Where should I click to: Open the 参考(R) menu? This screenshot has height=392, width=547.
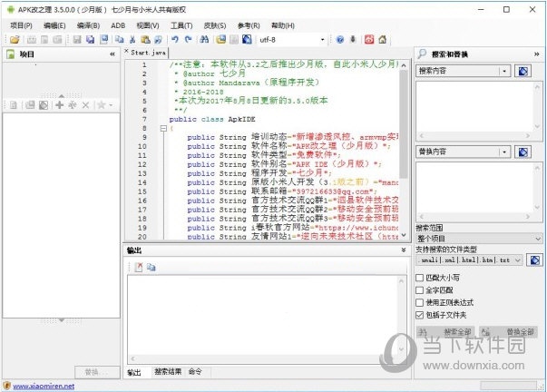[x=249, y=25]
